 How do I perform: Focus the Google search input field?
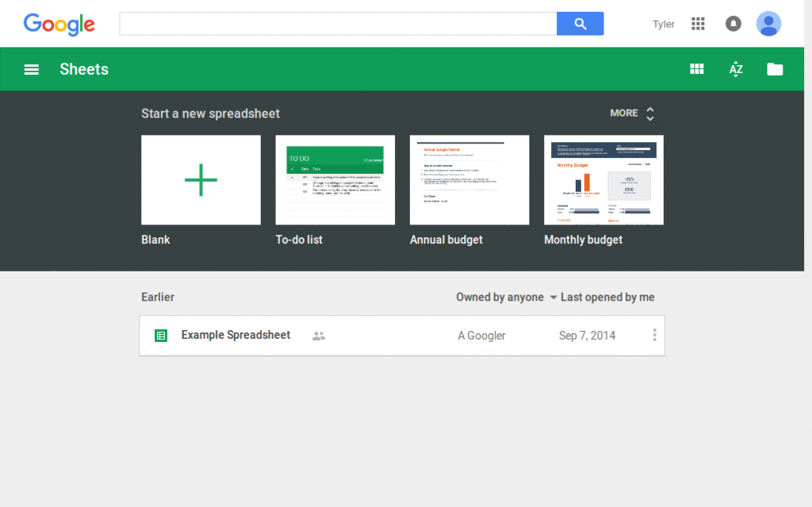coord(338,24)
